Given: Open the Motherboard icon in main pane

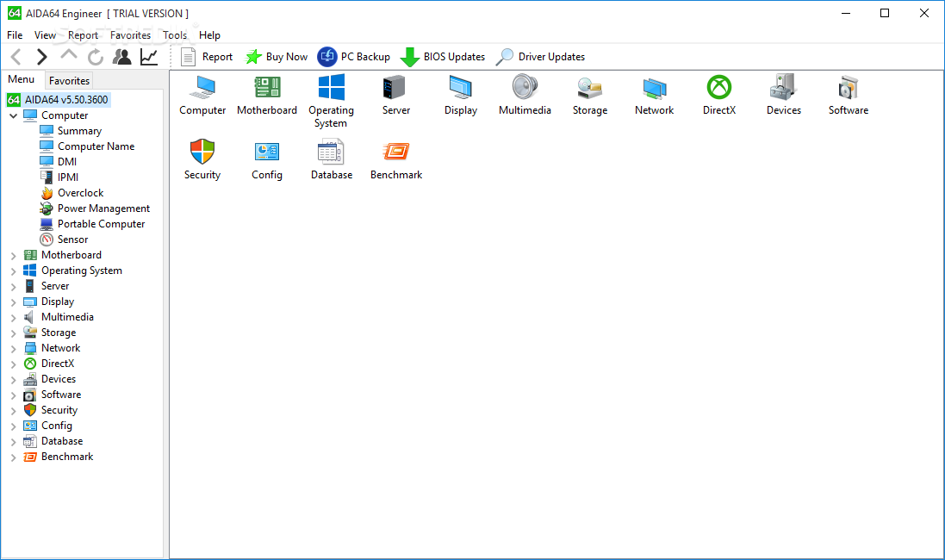Looking at the screenshot, I should [x=267, y=87].
